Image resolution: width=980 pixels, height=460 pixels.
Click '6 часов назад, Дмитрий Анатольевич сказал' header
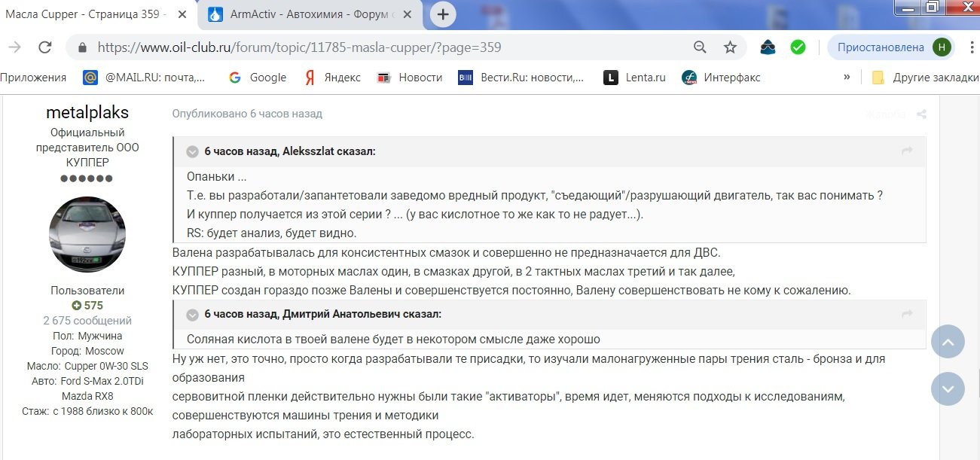click(x=323, y=314)
